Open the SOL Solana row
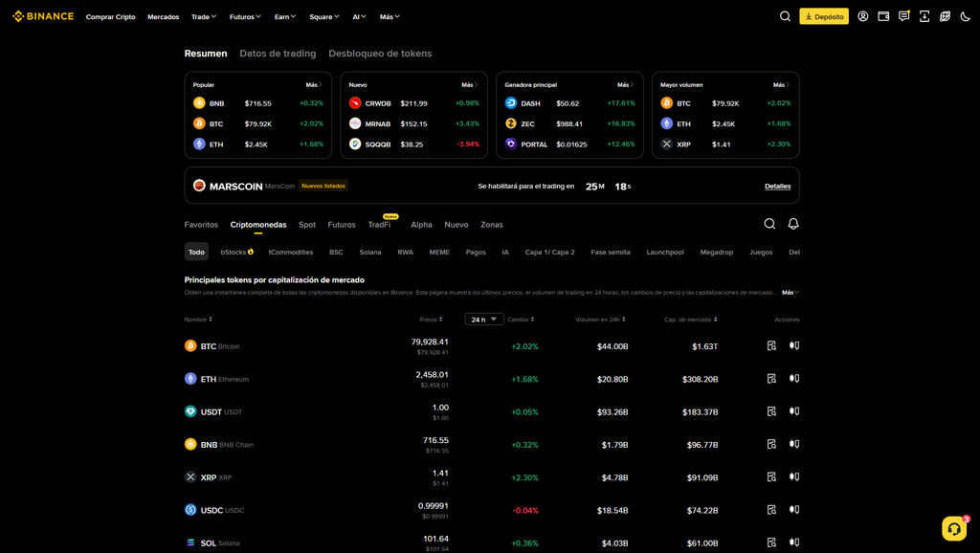 492,542
